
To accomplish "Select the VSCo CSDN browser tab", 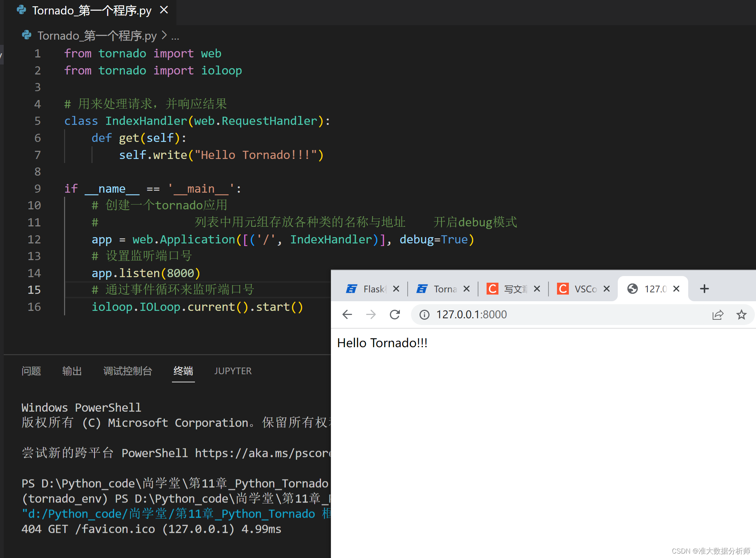I will 583,289.
